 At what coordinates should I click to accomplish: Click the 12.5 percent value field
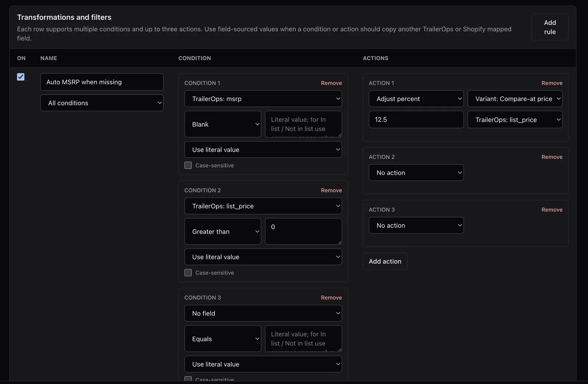click(x=416, y=119)
